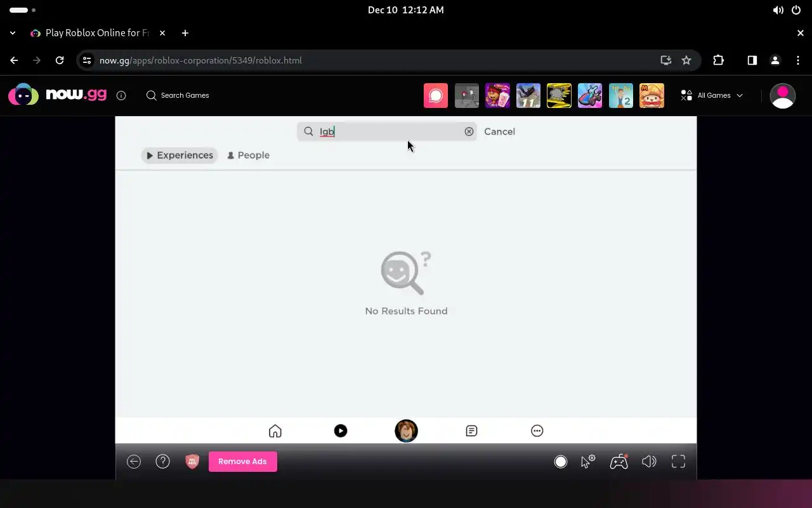Go back in the browser
Screen dimensions: 812x508
[x=14, y=60]
